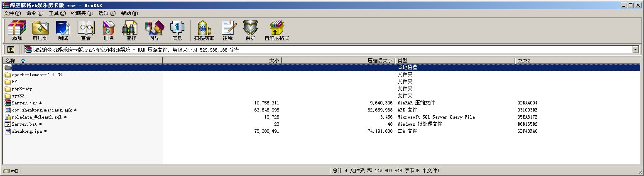
Task: Show archive 信息 (Info) icon
Action: (177, 30)
